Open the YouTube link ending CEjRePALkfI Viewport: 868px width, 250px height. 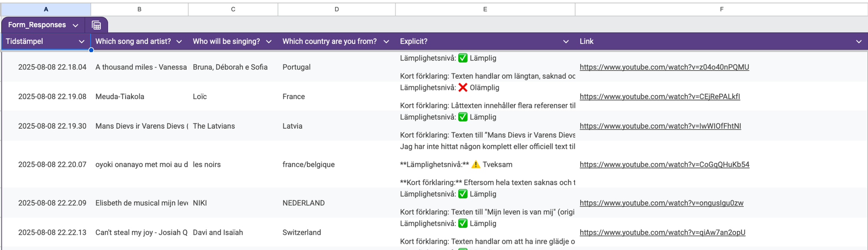click(x=660, y=97)
